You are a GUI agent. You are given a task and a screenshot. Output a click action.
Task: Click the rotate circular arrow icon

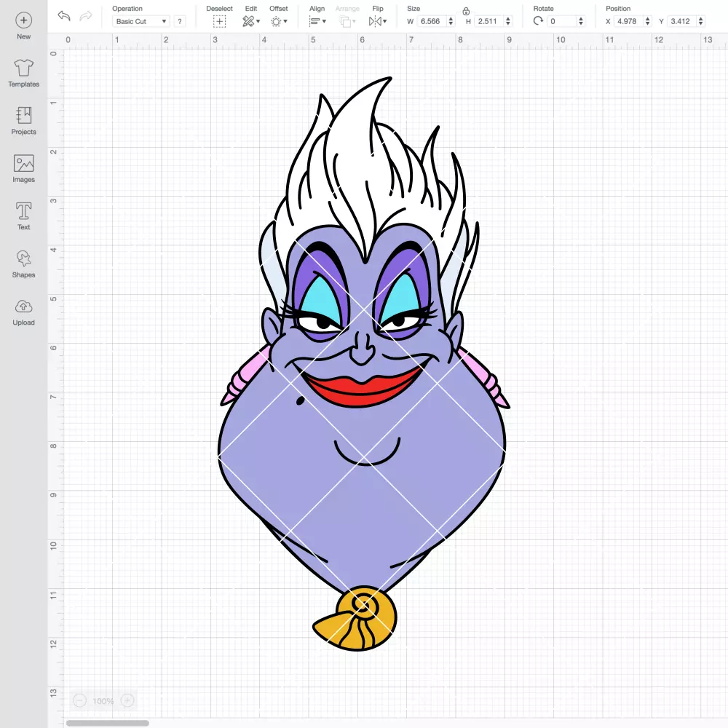[538, 21]
